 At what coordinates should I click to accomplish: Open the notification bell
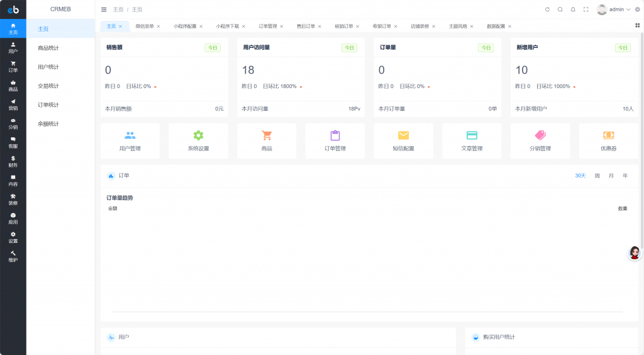573,9
